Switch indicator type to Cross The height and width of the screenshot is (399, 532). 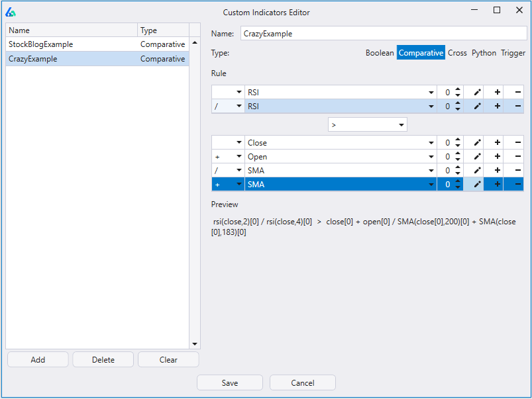point(457,53)
